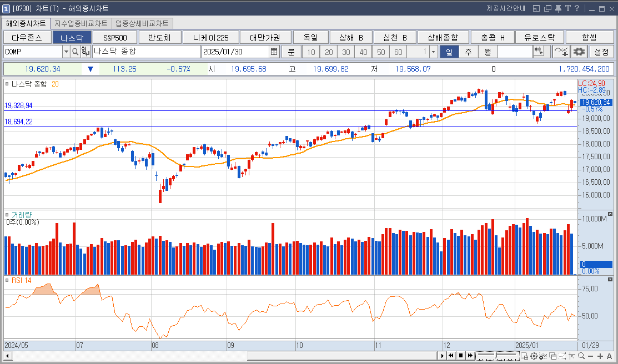The image size is (618, 364).
Task: Click the linked-symbol (연) icon beside the search
Action: click(86, 52)
